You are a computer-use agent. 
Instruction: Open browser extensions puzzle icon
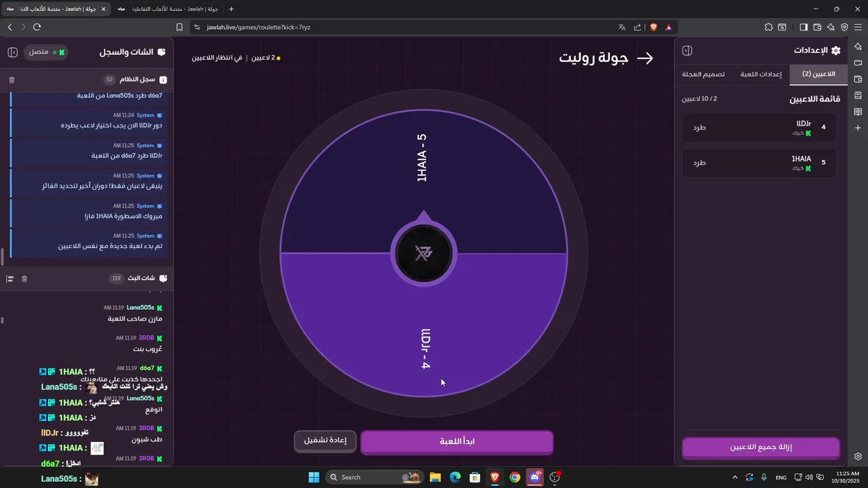click(768, 27)
